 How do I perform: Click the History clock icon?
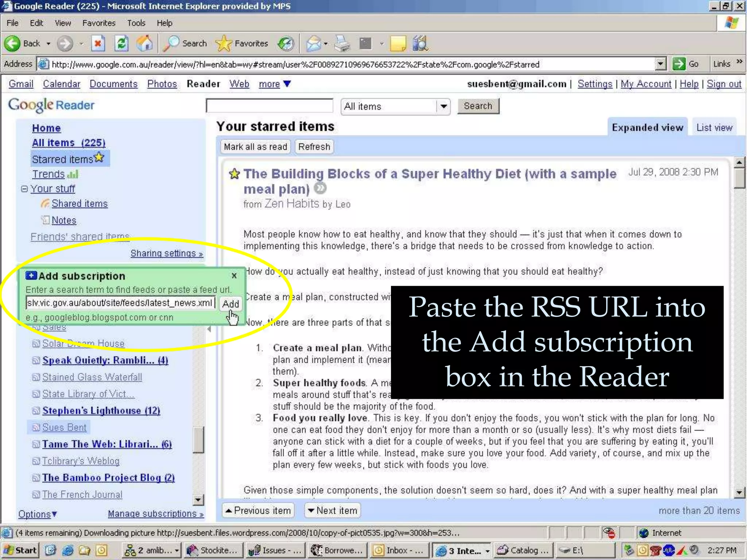click(x=286, y=44)
